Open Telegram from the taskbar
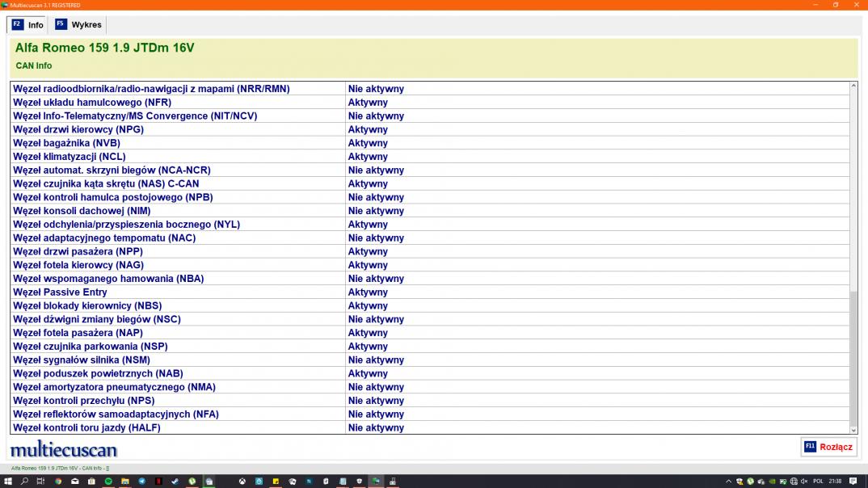The height and width of the screenshot is (488, 868). point(141,482)
